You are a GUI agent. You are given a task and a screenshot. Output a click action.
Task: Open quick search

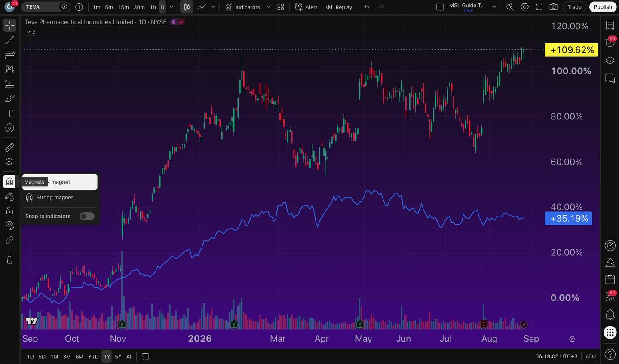coord(510,7)
